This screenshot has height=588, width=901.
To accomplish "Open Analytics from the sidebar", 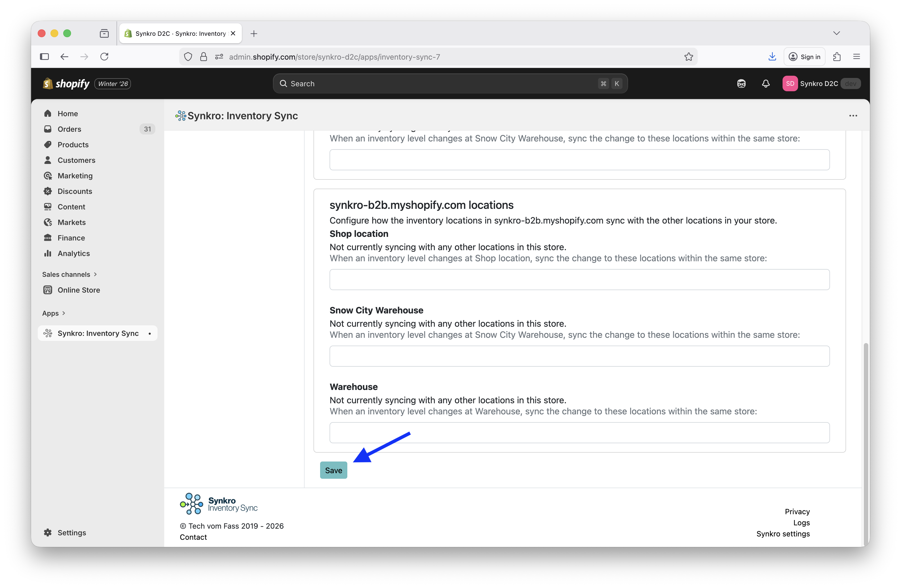I will tap(74, 253).
